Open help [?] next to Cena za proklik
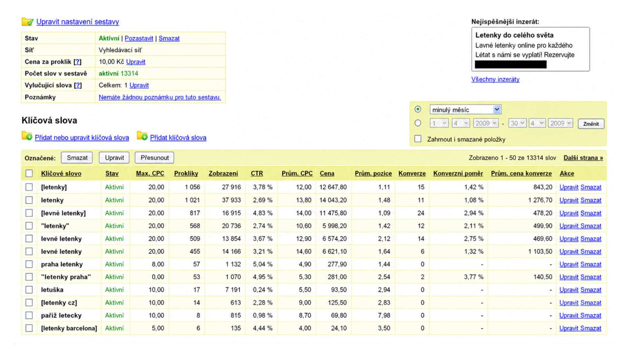 [77, 62]
